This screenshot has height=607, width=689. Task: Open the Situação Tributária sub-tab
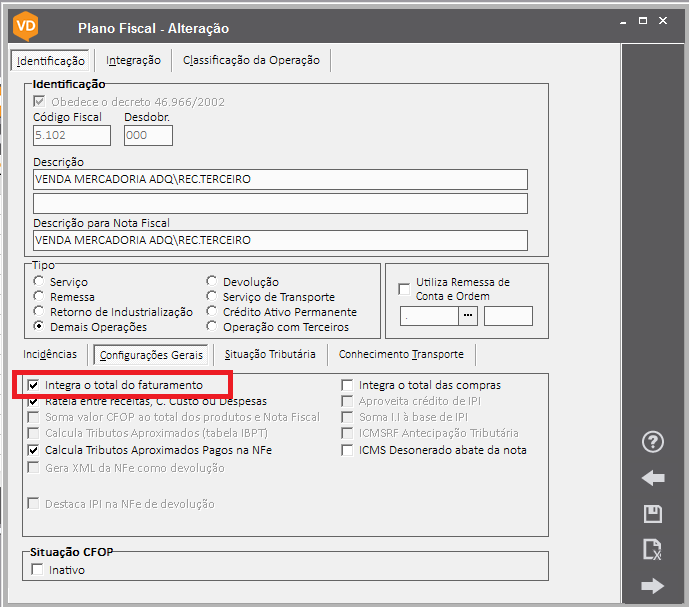(x=270, y=354)
